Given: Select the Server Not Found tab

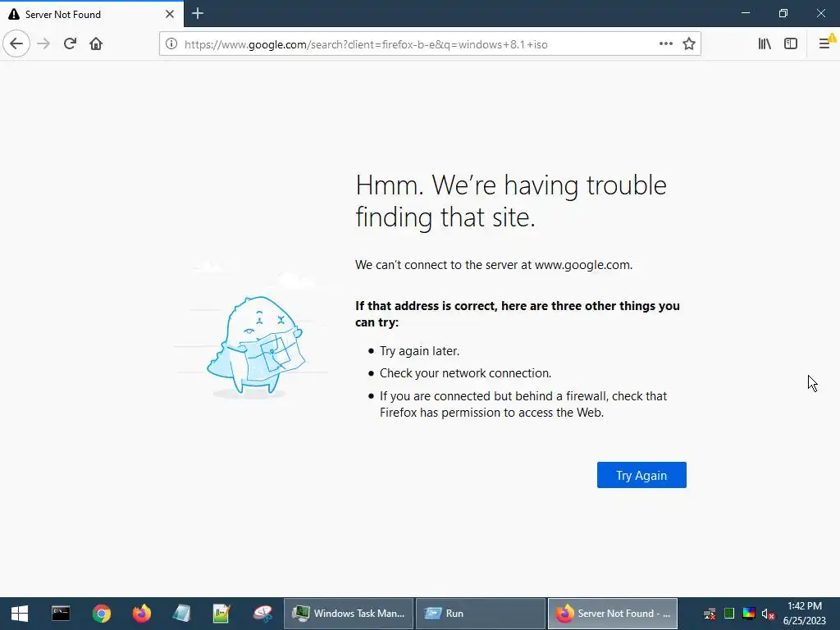Looking at the screenshot, I should click(x=92, y=14).
